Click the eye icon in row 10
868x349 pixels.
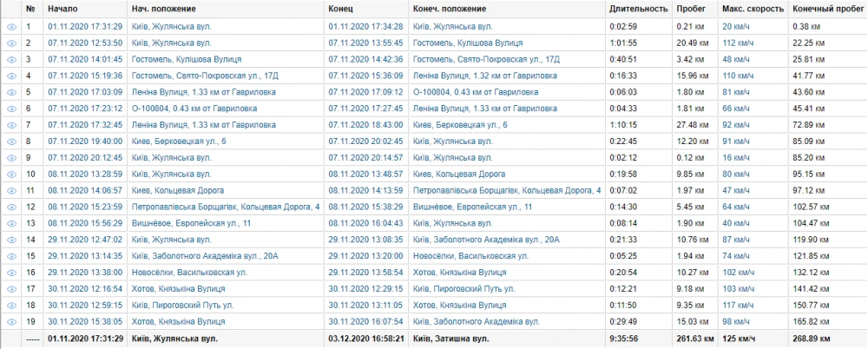[x=12, y=174]
